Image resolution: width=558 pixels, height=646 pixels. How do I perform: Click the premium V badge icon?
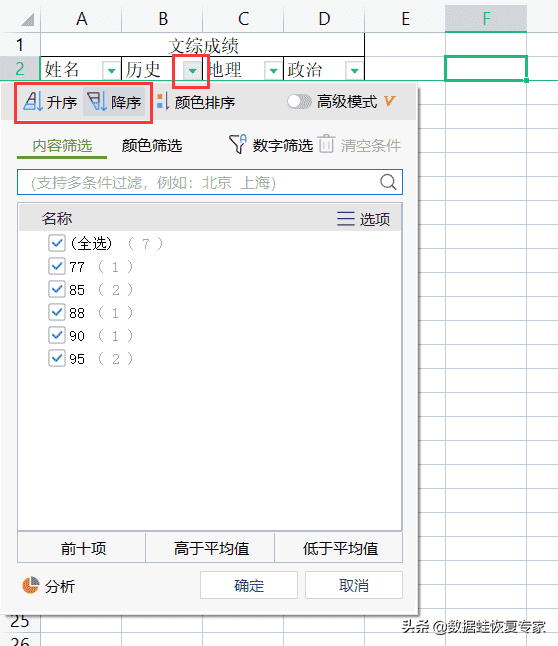point(389,101)
